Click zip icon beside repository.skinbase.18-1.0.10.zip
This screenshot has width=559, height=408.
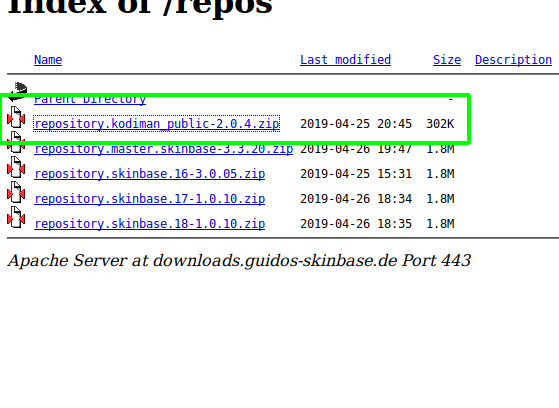tap(16, 217)
